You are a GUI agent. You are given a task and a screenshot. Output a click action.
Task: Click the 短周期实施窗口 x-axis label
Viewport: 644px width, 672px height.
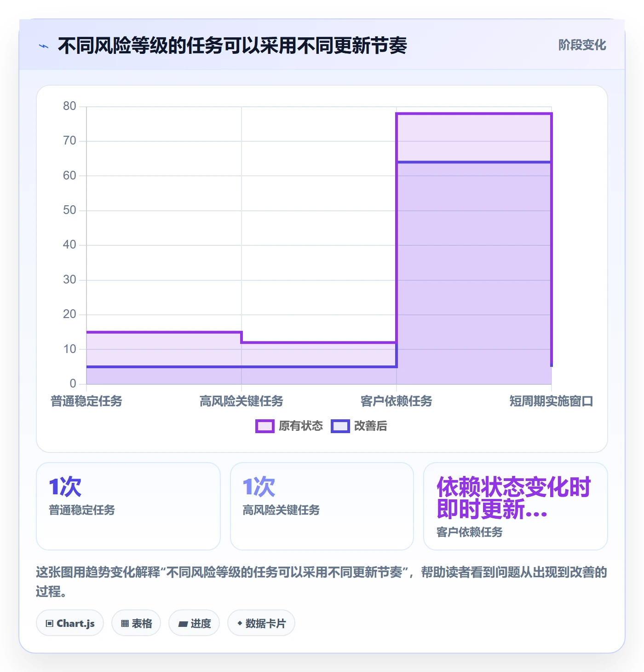coord(551,401)
